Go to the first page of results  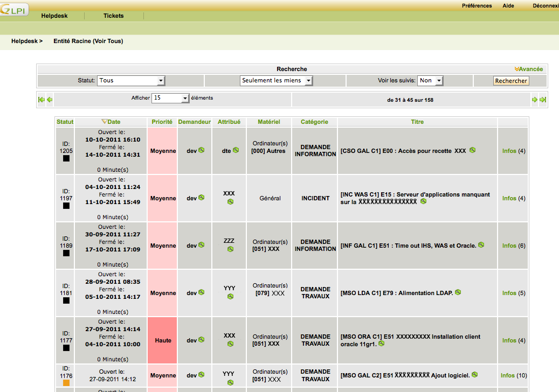pyautogui.click(x=41, y=100)
